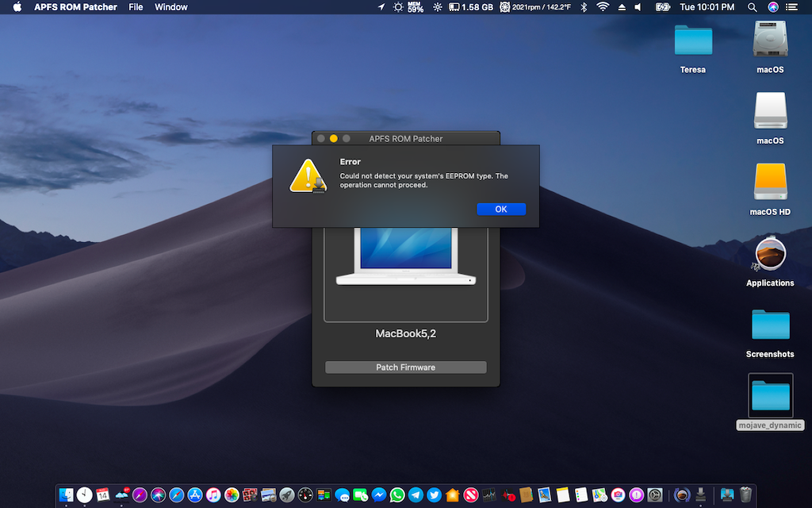This screenshot has width=812, height=508.
Task: Click the eject icon in menu bar
Action: pyautogui.click(x=622, y=6)
